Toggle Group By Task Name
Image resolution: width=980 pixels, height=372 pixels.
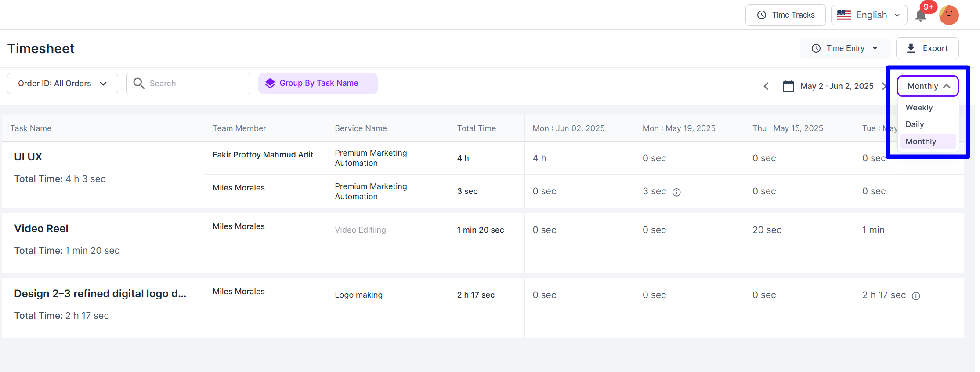click(318, 84)
